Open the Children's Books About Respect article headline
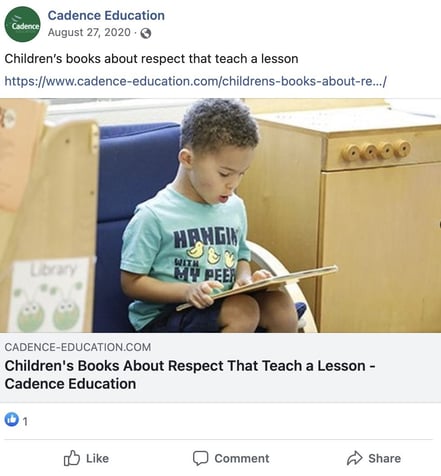 tap(190, 375)
